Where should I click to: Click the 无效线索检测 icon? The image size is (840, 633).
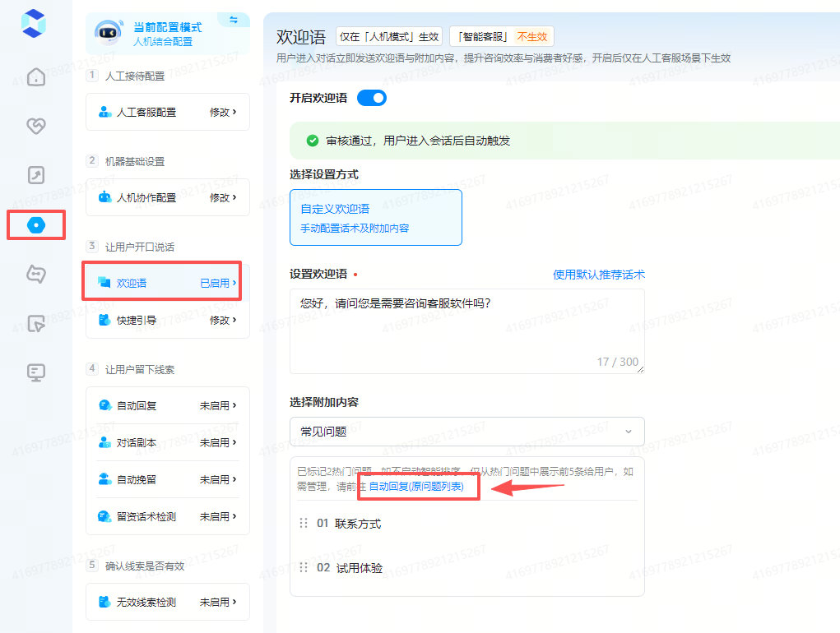[105, 602]
